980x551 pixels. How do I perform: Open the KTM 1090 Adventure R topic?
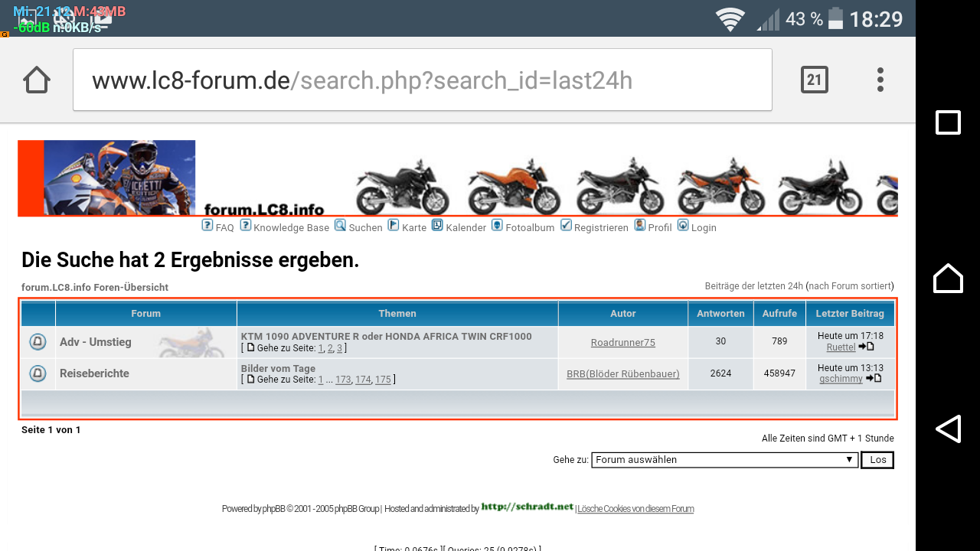(386, 337)
